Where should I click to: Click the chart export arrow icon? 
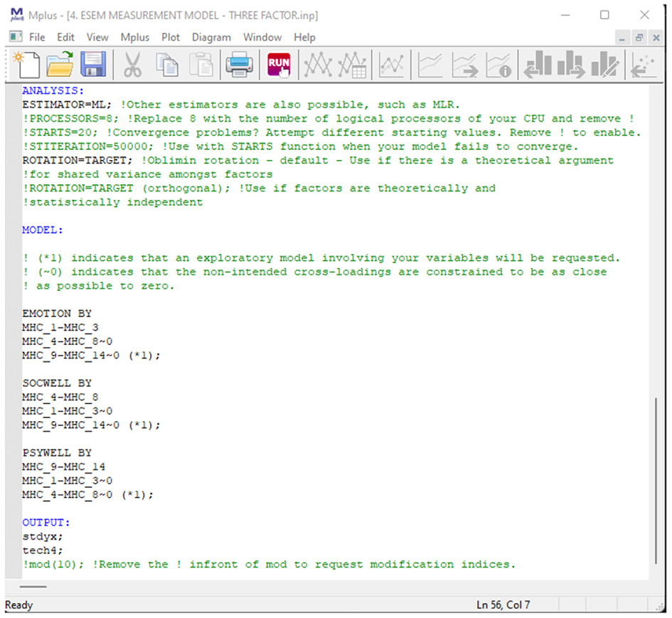(x=464, y=65)
